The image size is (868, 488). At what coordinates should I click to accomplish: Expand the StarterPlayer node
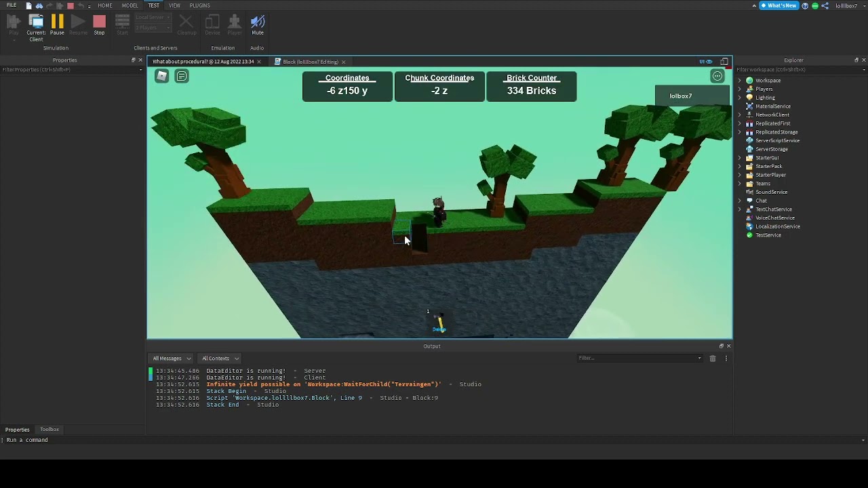[740, 175]
